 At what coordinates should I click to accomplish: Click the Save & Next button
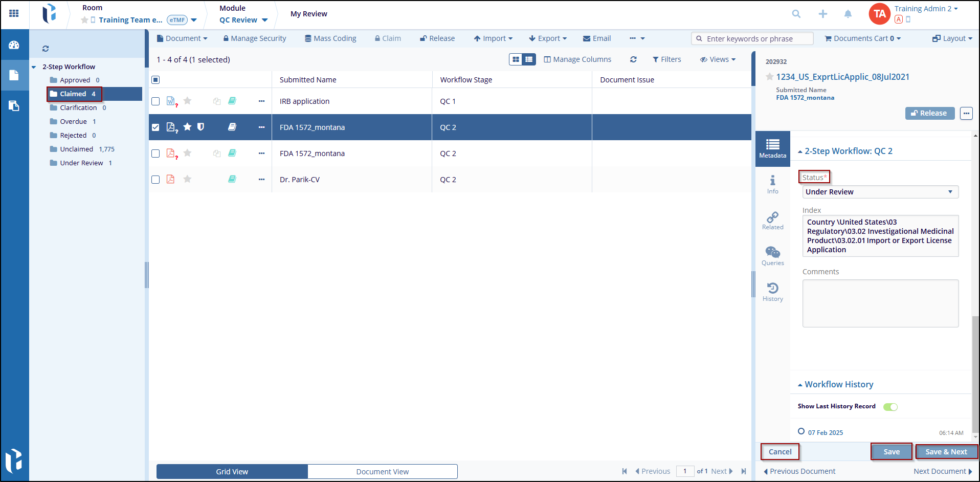point(946,452)
